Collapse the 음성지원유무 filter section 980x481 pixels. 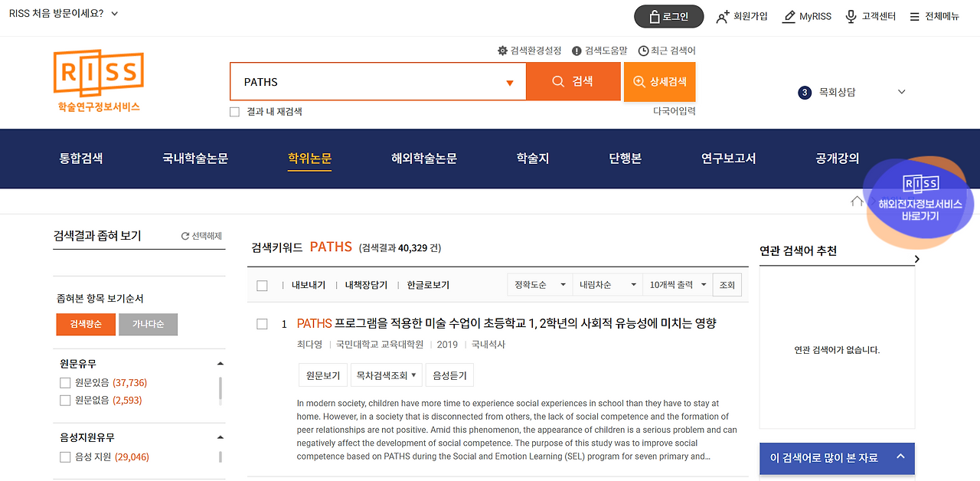pos(220,438)
